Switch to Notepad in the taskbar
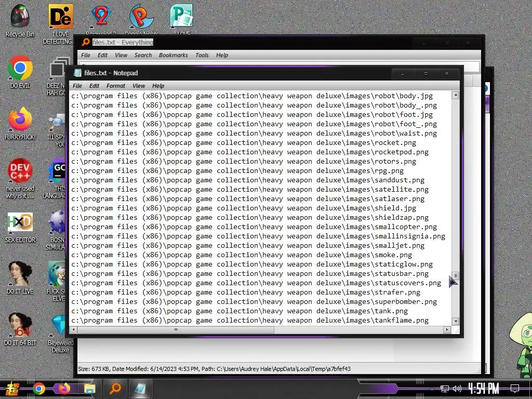The width and height of the screenshot is (532, 399). point(140,389)
